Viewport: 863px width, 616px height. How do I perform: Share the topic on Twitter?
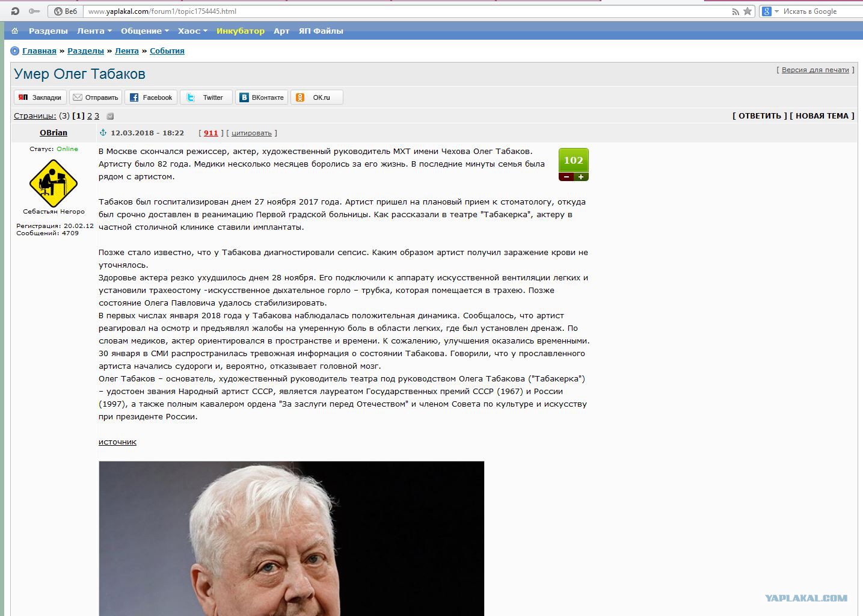pos(206,97)
